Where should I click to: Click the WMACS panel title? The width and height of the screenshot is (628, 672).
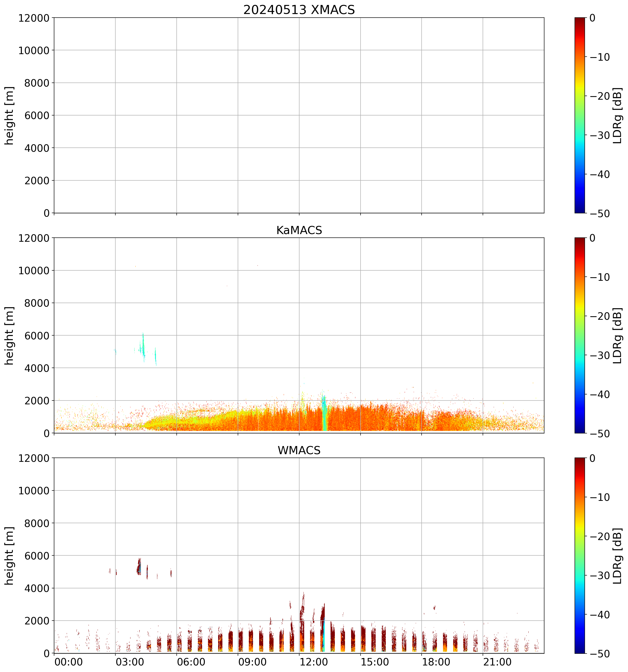click(299, 451)
